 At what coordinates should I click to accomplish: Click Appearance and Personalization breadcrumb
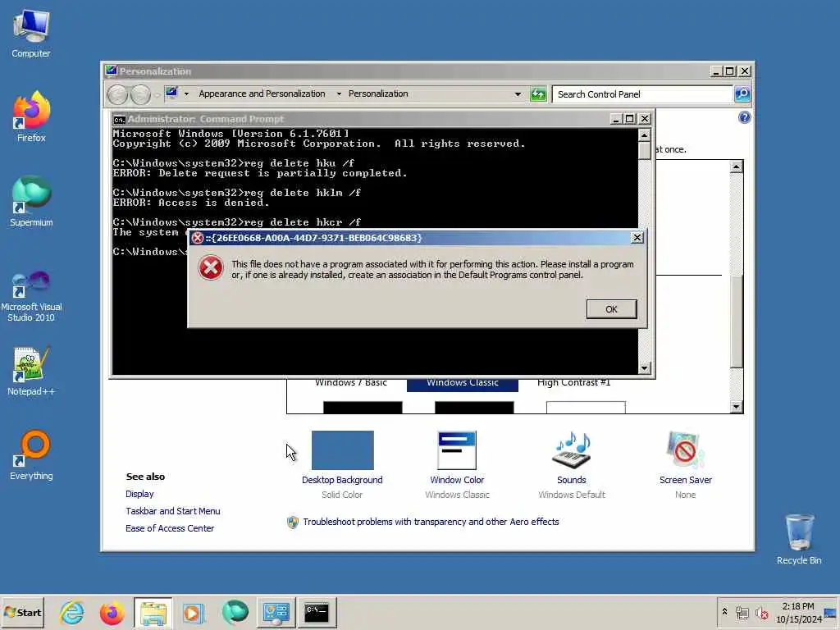pyautogui.click(x=262, y=94)
